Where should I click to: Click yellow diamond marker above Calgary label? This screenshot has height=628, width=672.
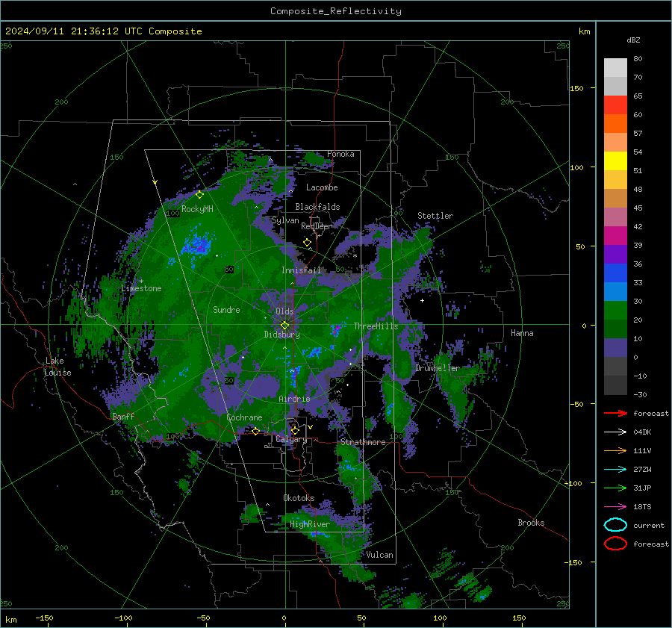(295, 430)
